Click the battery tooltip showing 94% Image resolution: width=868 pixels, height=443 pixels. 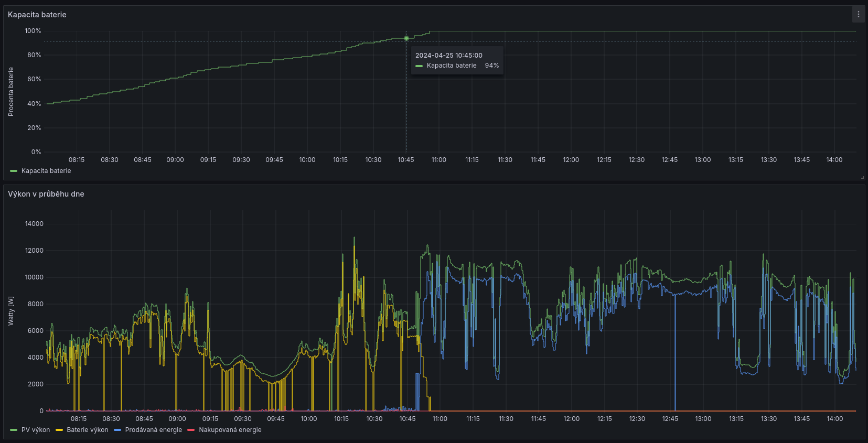tap(457, 60)
